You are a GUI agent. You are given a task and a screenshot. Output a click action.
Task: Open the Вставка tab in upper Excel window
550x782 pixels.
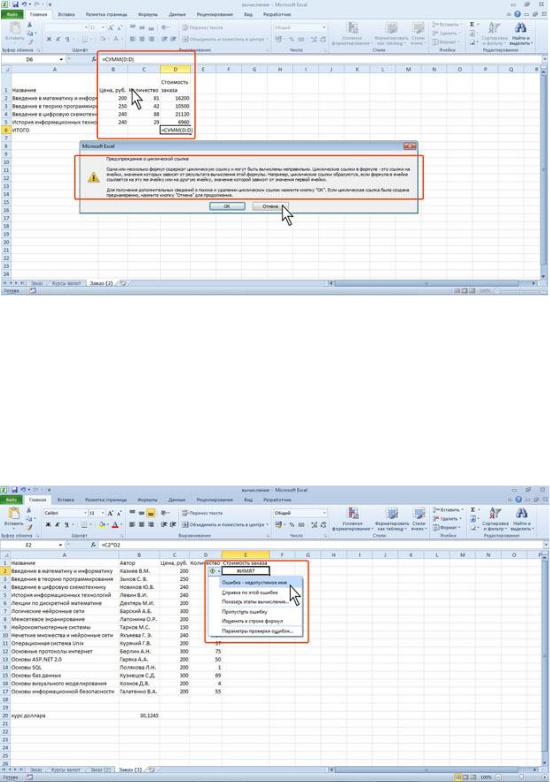tap(66, 14)
